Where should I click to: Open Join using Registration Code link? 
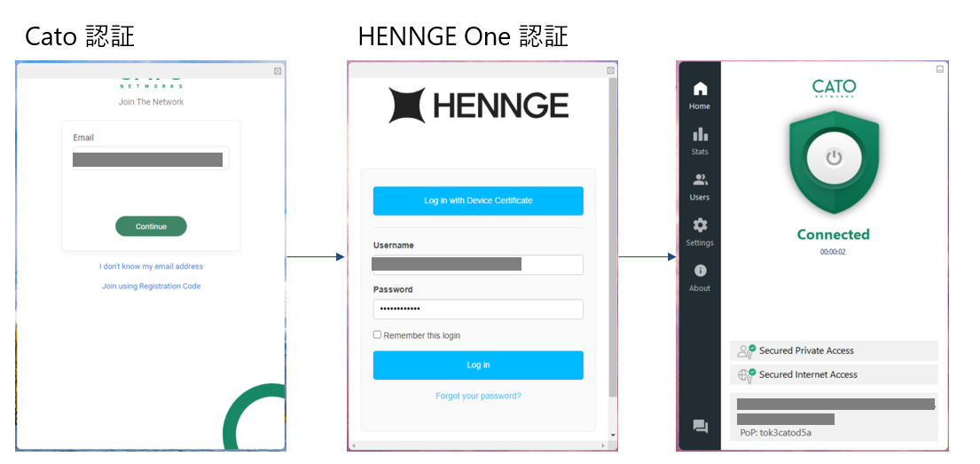151,287
